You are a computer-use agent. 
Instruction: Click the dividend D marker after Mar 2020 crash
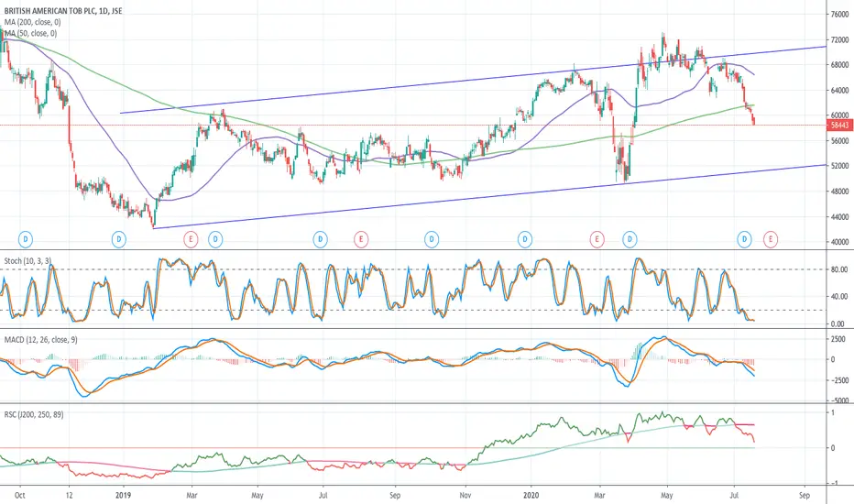pos(630,239)
